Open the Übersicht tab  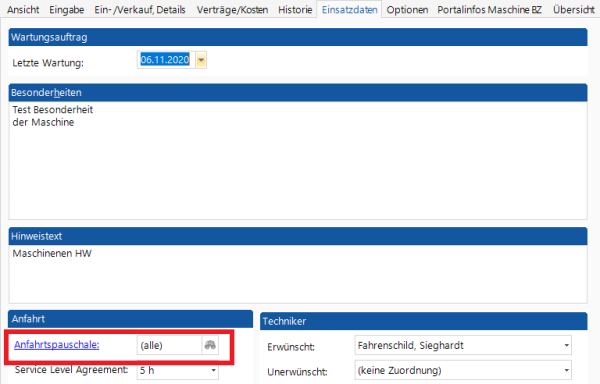573,10
